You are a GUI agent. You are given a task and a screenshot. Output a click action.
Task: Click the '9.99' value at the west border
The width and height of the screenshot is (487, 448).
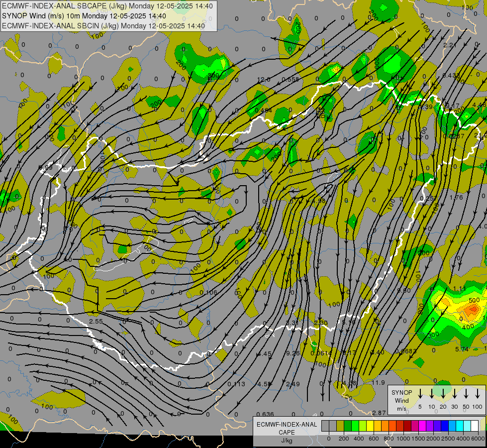coord(46,168)
